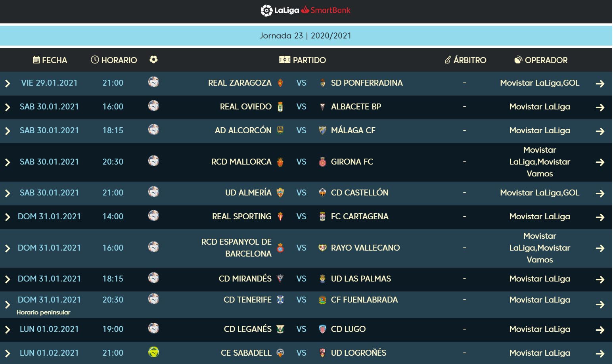Click the LaLiga SmartBank logo

tap(306, 10)
